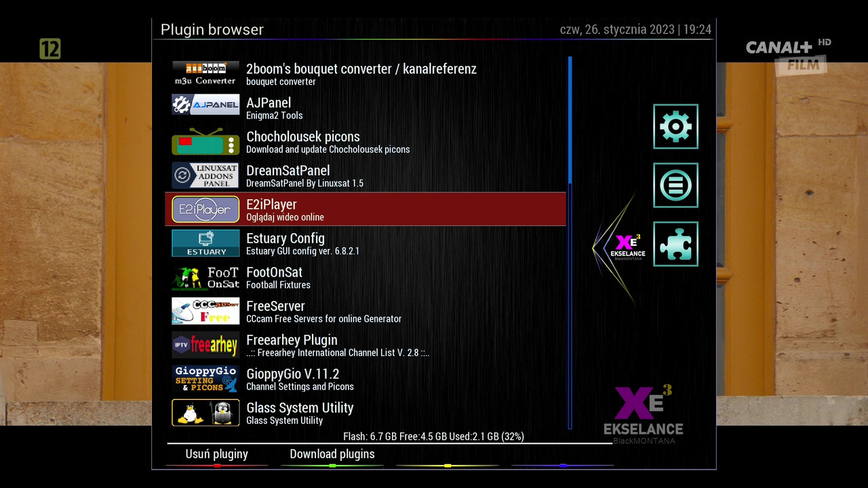Select the AJPanel list title
This screenshot has width=868, height=488.
269,102
